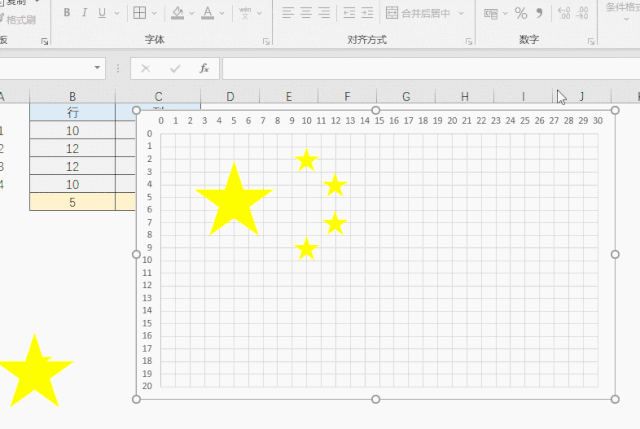640x429 pixels.
Task: Click horizontal axis label 30
Action: click(x=598, y=121)
